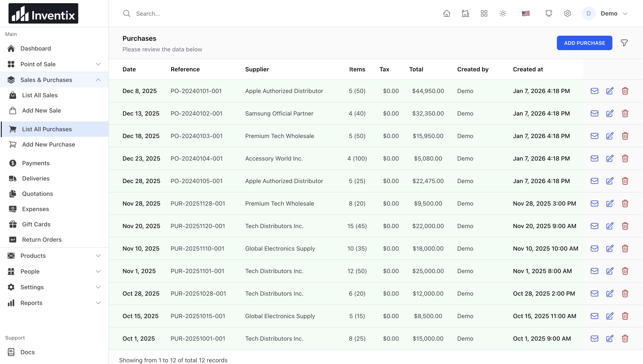This screenshot has width=643, height=364.
Task: Open Gift Cards page
Action: coord(54,224)
